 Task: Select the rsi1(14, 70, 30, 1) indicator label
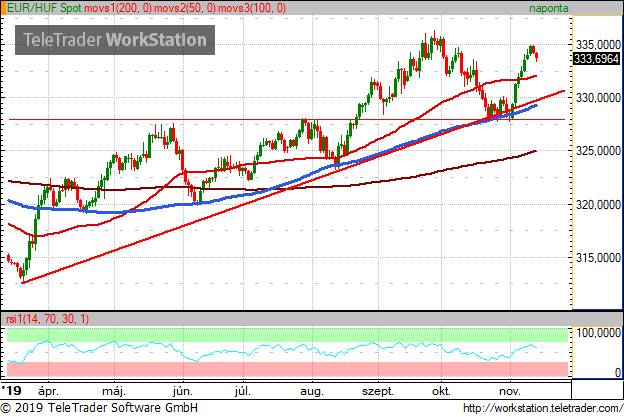coord(47,319)
